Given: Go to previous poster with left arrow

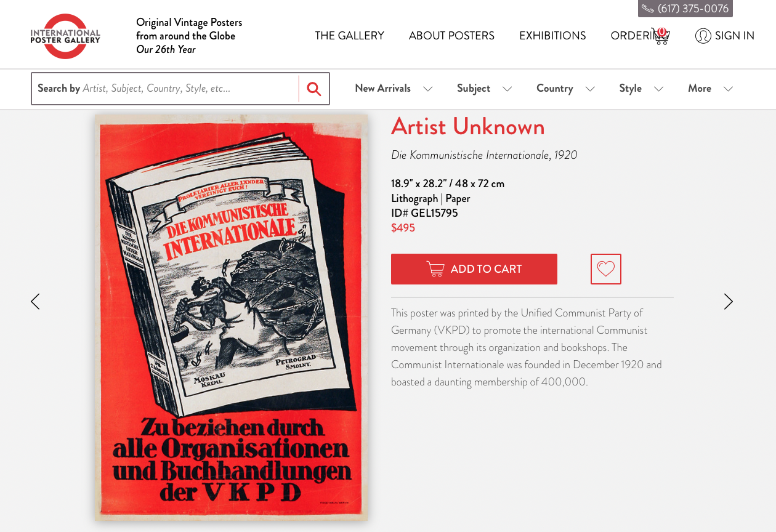Looking at the screenshot, I should point(35,302).
